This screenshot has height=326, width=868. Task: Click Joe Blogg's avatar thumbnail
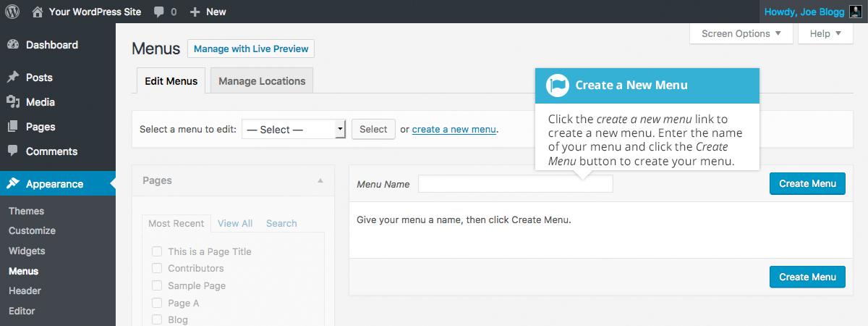(x=854, y=12)
